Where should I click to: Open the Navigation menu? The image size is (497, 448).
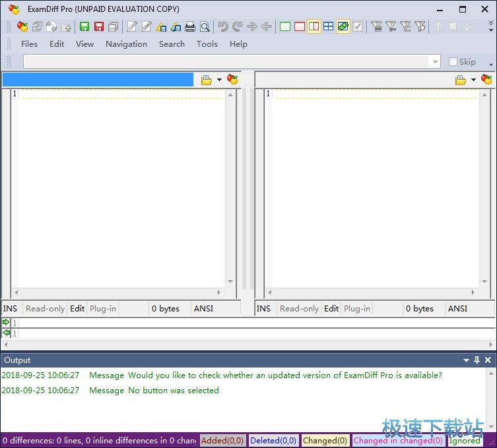[x=126, y=44]
